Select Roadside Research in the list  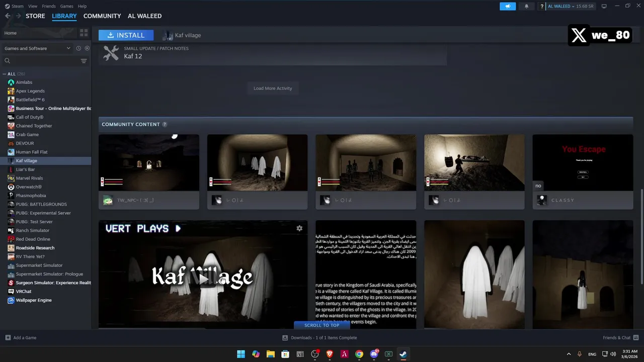tap(45, 248)
